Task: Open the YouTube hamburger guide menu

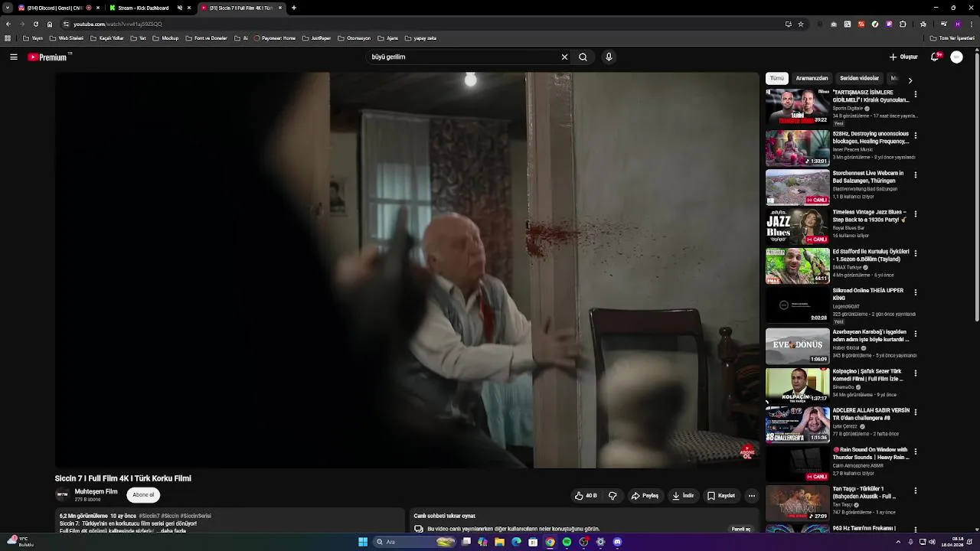Action: tap(14, 57)
